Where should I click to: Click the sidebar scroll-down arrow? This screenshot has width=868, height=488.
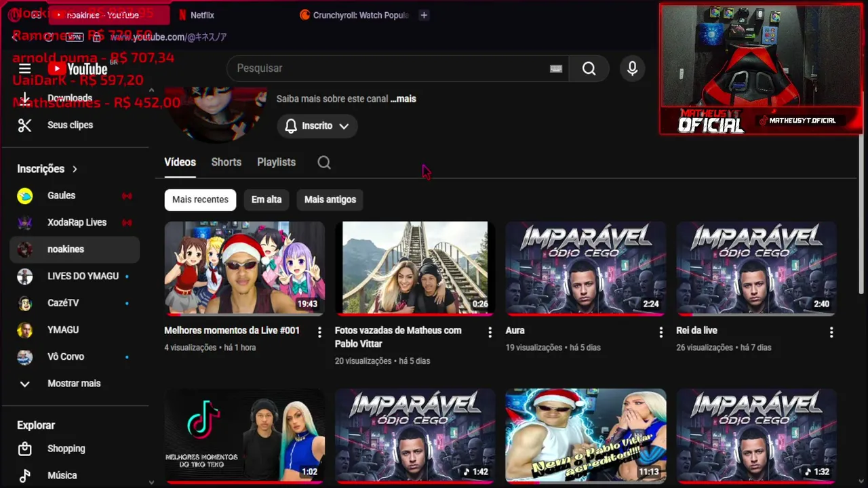pyautogui.click(x=151, y=483)
